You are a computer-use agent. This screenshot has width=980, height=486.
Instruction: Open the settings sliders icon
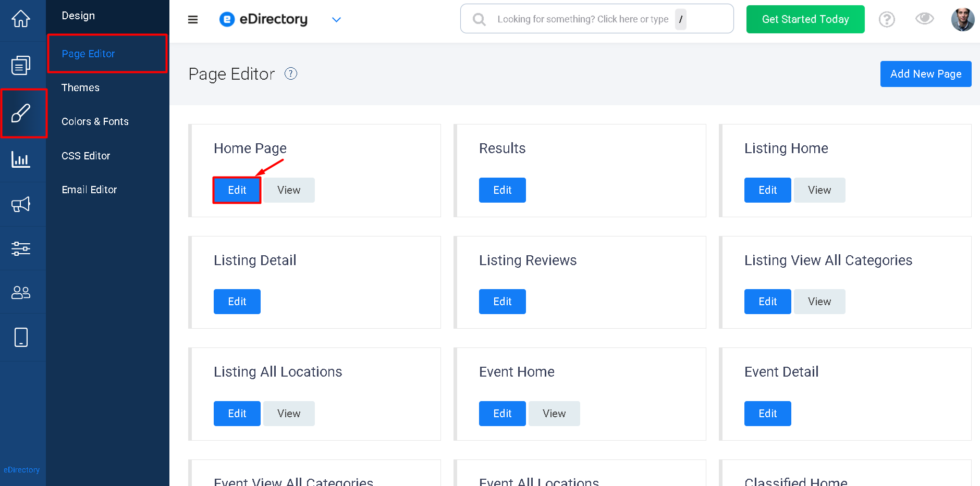[21, 248]
